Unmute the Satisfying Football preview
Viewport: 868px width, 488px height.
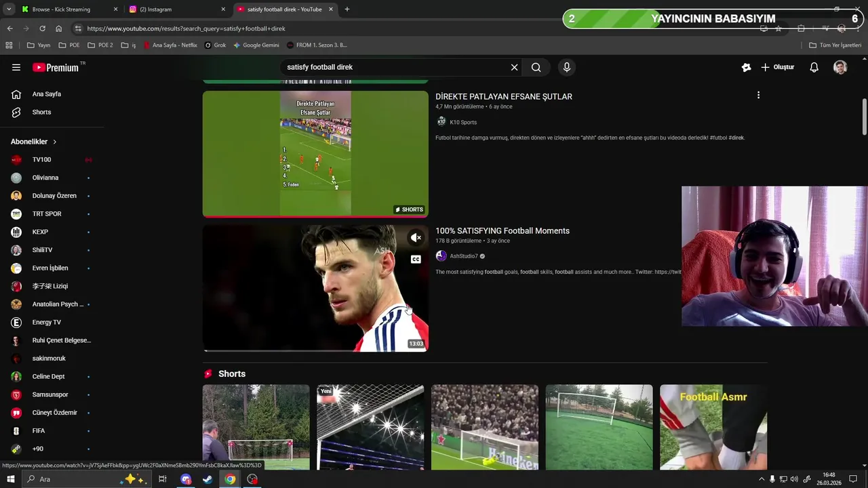coord(416,238)
